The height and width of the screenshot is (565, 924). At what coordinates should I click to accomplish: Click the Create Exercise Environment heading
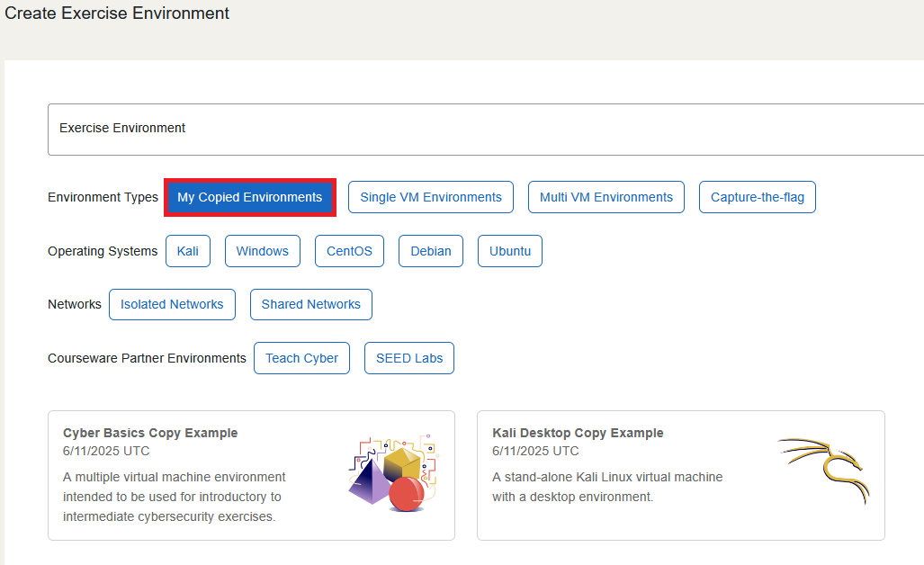click(117, 13)
